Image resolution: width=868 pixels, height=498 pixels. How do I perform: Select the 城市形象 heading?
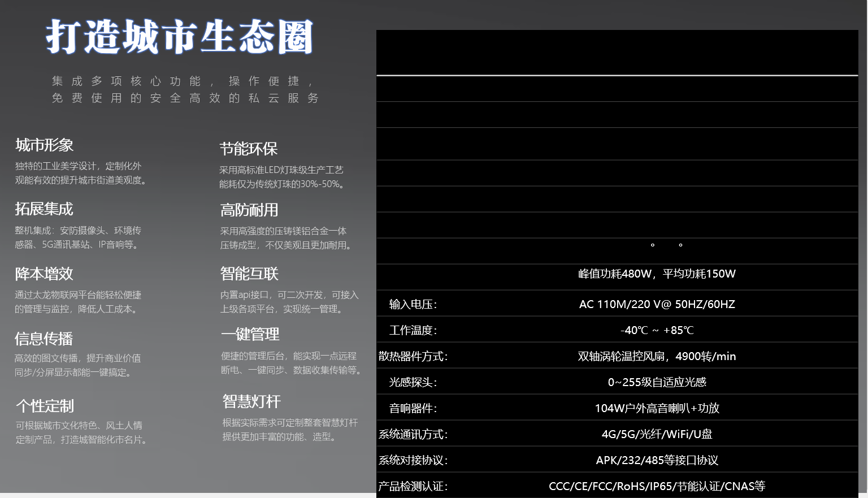tap(45, 145)
